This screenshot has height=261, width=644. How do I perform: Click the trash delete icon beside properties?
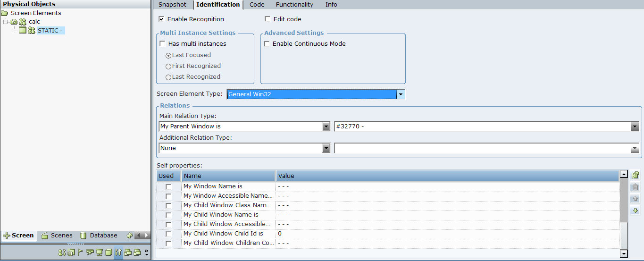(x=635, y=187)
